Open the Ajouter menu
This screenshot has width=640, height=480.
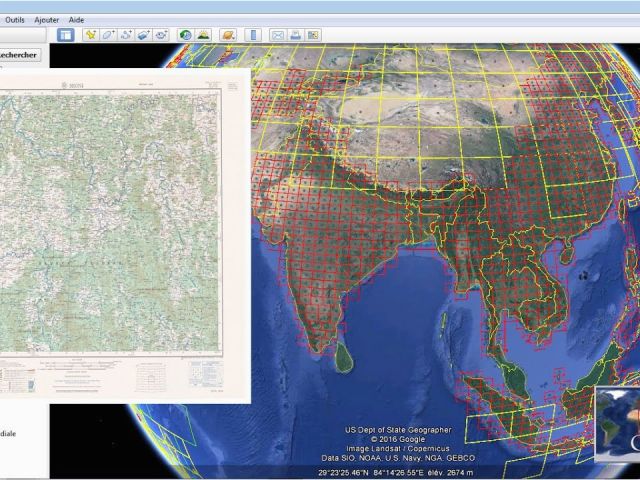47,20
